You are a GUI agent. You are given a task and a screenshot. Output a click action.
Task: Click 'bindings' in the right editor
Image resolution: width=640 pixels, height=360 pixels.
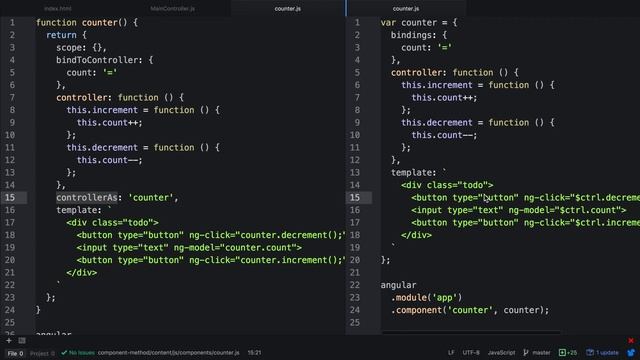coord(411,35)
